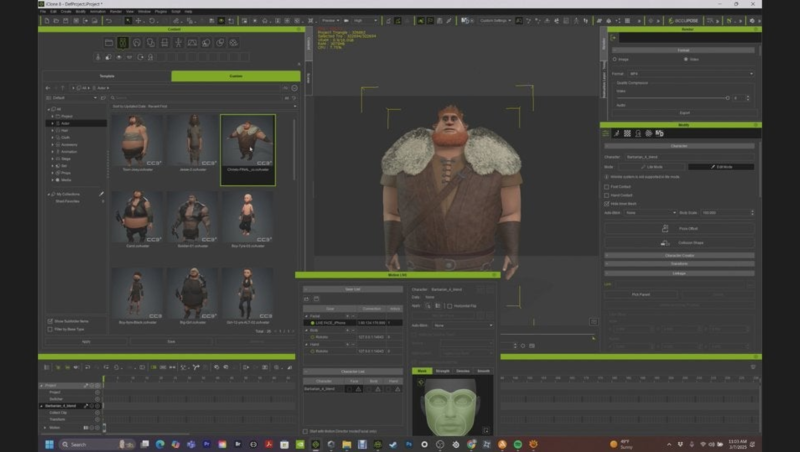Toggle the Hide Inner Mesh checkbox

[607, 203]
